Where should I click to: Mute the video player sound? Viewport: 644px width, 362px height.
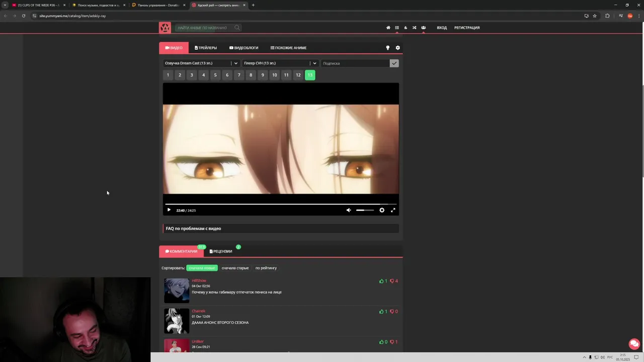point(349,210)
